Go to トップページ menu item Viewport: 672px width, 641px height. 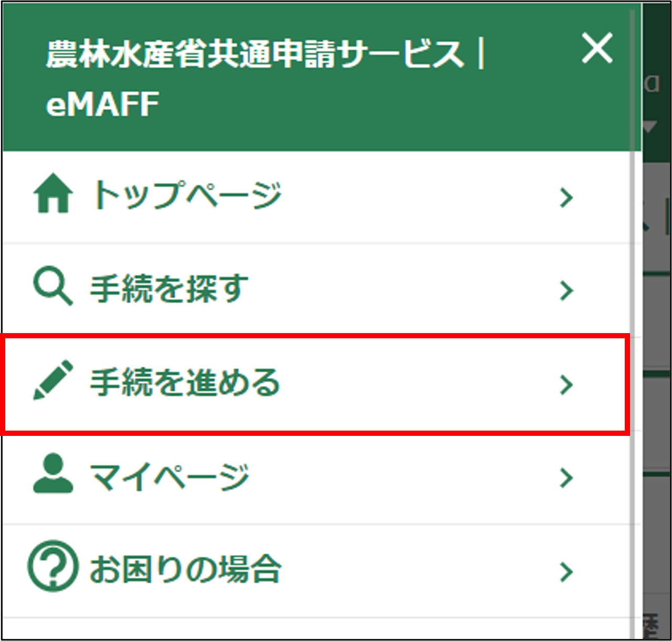pos(186,195)
